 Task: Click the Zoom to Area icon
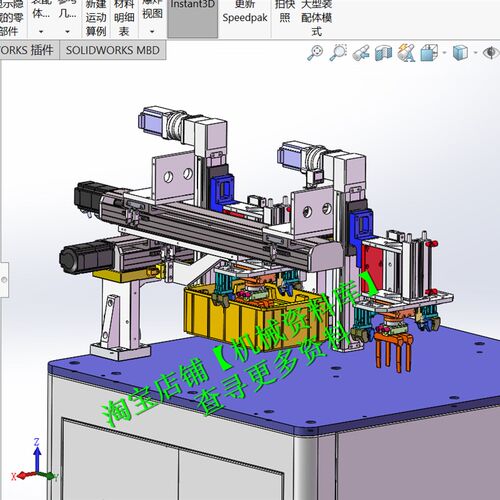[338, 53]
